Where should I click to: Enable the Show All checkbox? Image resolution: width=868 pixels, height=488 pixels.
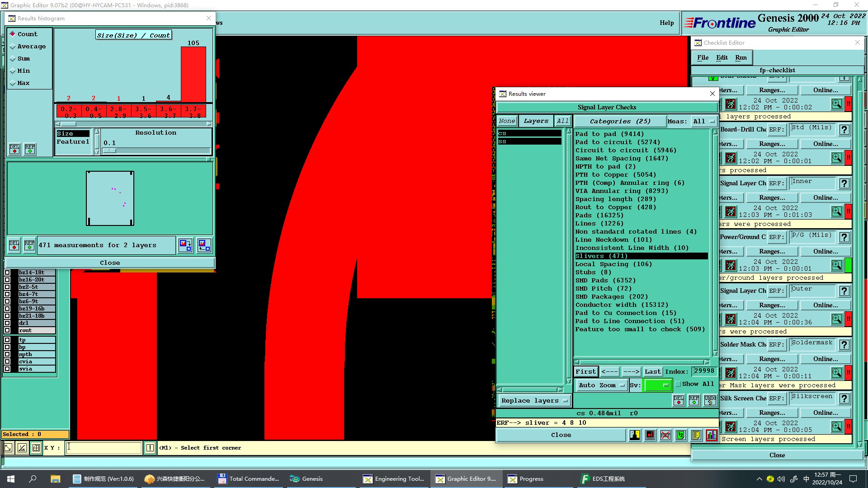678,384
